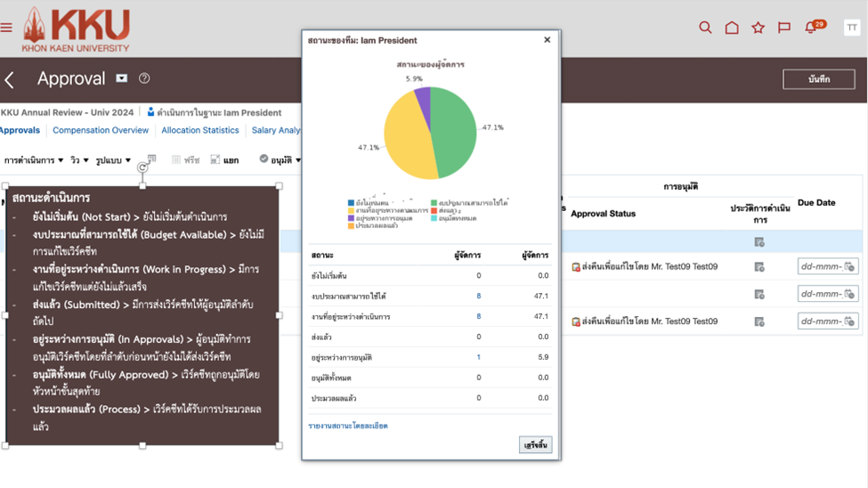
Task: Open notifications bell with 29 badge
Action: tap(811, 28)
